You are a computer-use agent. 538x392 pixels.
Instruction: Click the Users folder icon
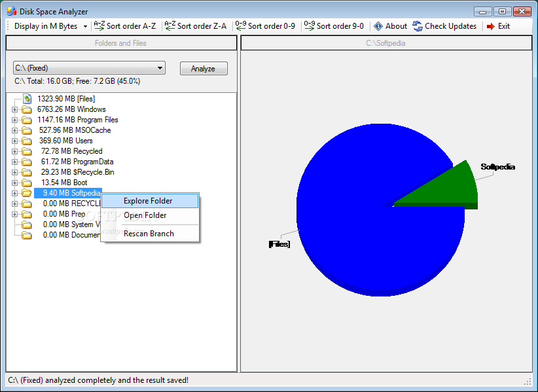click(26, 141)
